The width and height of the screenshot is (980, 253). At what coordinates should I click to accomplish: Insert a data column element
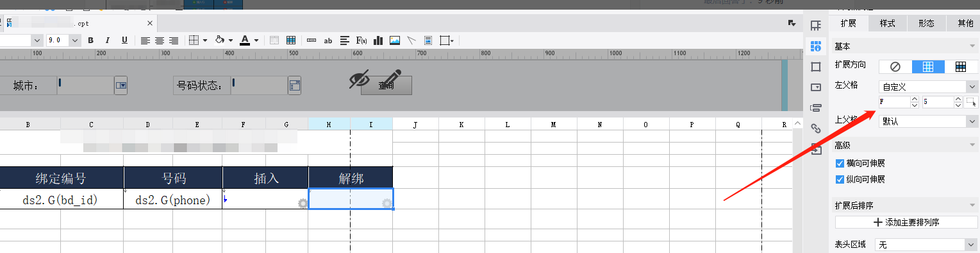(311, 40)
